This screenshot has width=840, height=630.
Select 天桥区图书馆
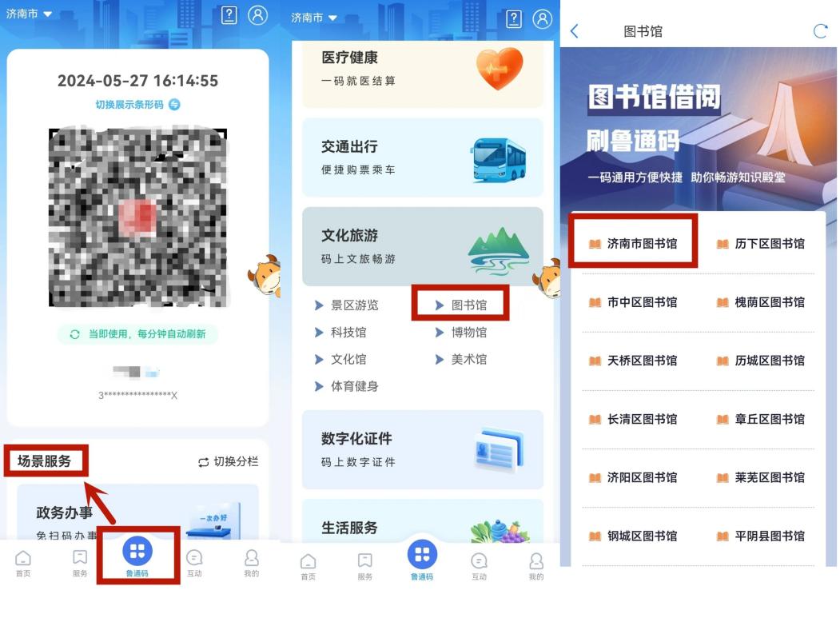coord(633,361)
